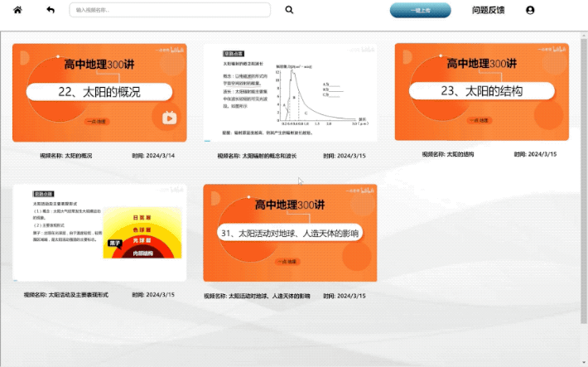Click the 时间: 2024/3/14 date label
Viewport: 588px width, 367px height.
(x=153, y=155)
